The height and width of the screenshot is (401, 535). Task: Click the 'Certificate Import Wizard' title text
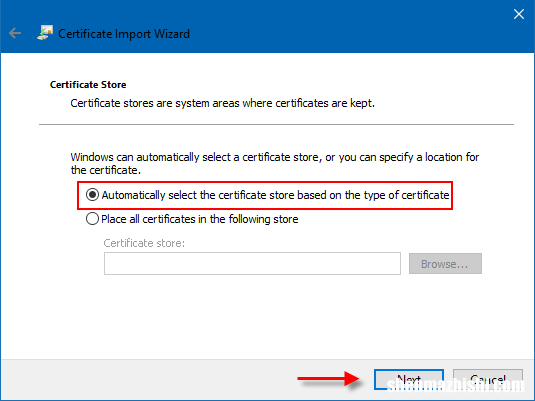(x=124, y=34)
